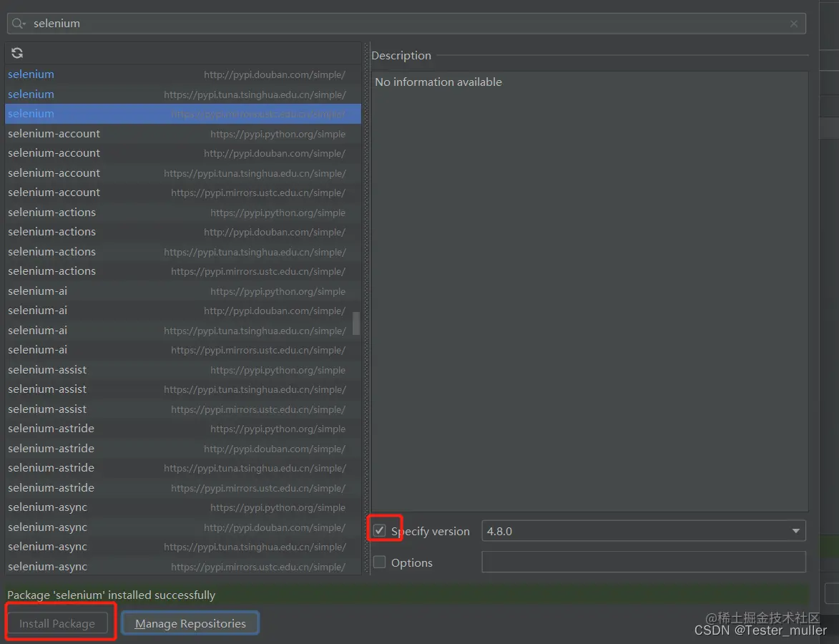
Task: Select selenium-actions from pypi.python.org
Action: click(183, 212)
